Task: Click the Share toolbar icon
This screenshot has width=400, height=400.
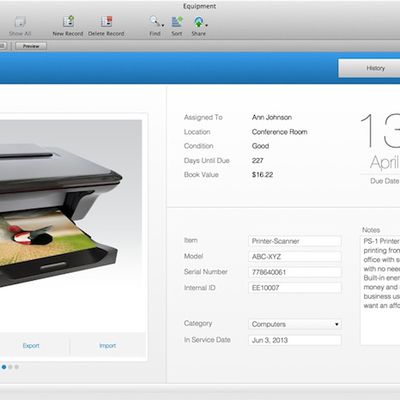Action: coord(198,22)
